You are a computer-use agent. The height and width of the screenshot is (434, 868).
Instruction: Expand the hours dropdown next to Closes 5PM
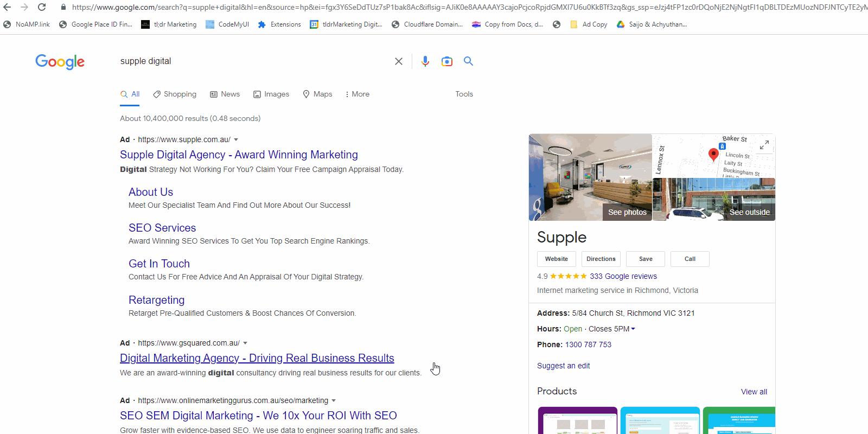pos(633,329)
